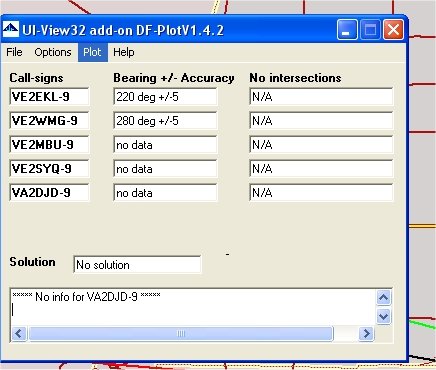The width and height of the screenshot is (436, 370).
Task: Click the Solution label
Action: (x=32, y=262)
